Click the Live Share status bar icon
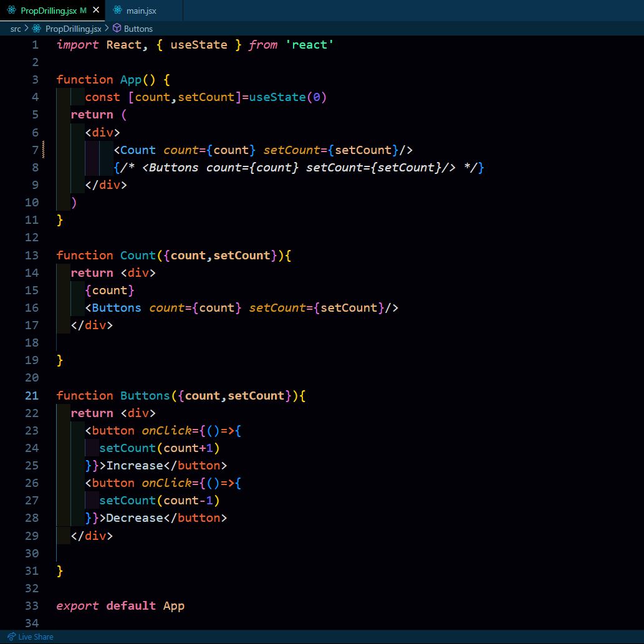644x644 pixels. pos(11,637)
